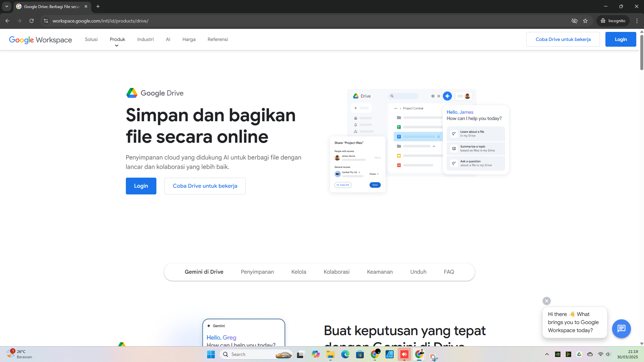The image size is (644, 362).
Task: Click the Drive product illustration image
Action: click(419, 141)
